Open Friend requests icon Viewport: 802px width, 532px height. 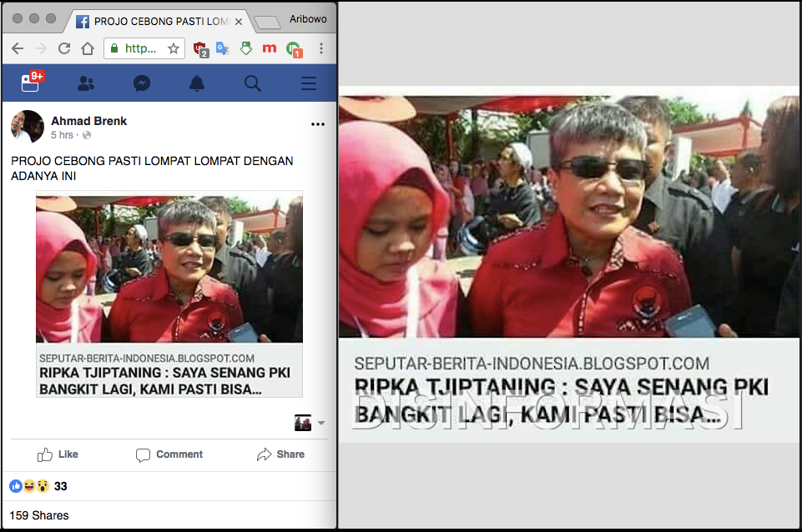(x=86, y=83)
